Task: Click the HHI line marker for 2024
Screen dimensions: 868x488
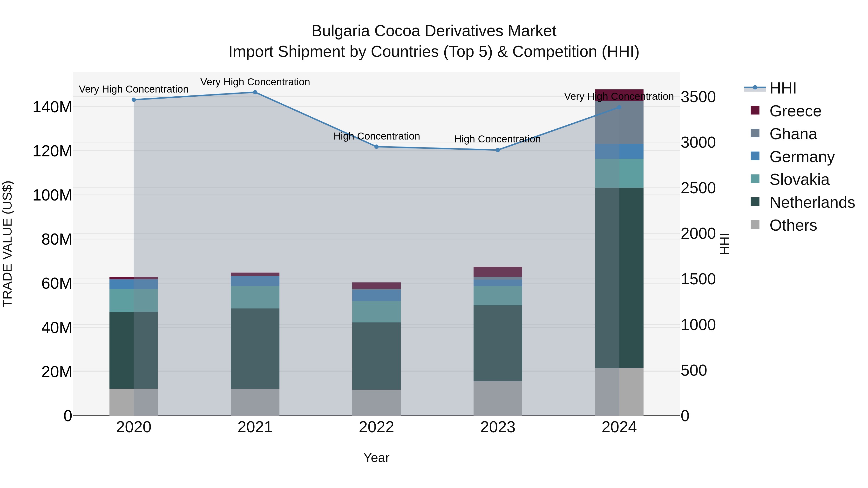Action: coord(619,107)
